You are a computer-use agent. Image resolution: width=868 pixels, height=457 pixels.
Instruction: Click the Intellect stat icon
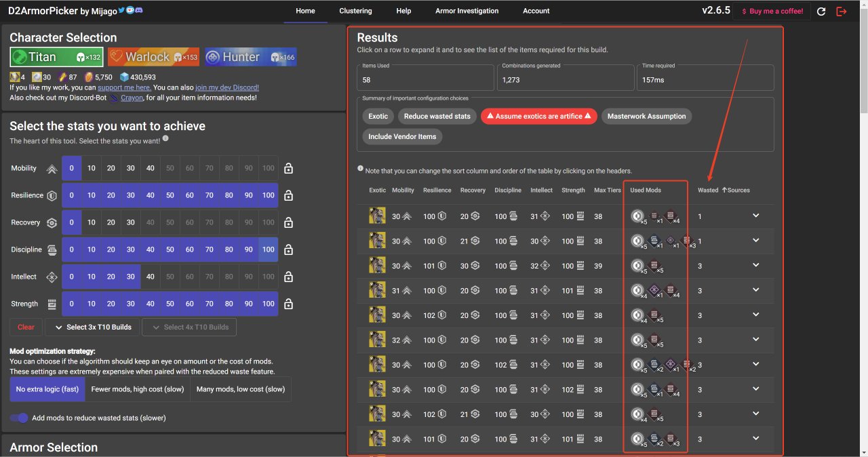pos(52,277)
